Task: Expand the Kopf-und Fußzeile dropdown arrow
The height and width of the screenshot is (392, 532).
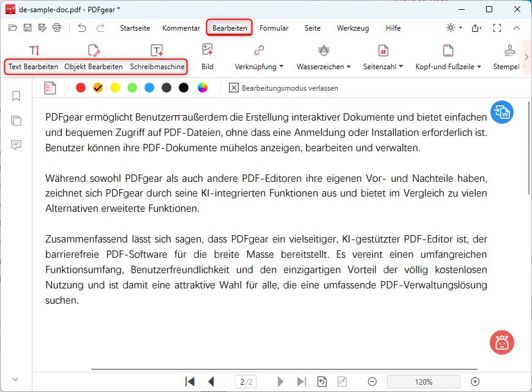Action: coord(479,66)
